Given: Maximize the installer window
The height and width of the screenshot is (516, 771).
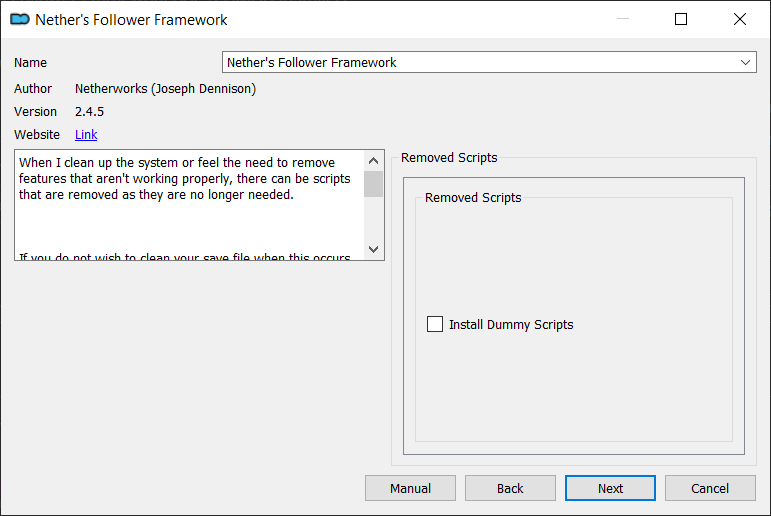Looking at the screenshot, I should (x=681, y=19).
